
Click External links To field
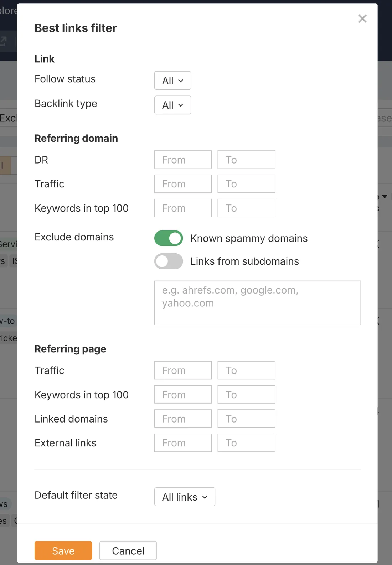pyautogui.click(x=246, y=443)
